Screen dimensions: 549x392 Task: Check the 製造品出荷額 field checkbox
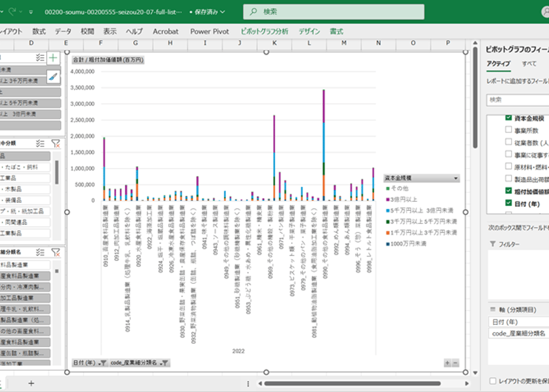point(509,179)
